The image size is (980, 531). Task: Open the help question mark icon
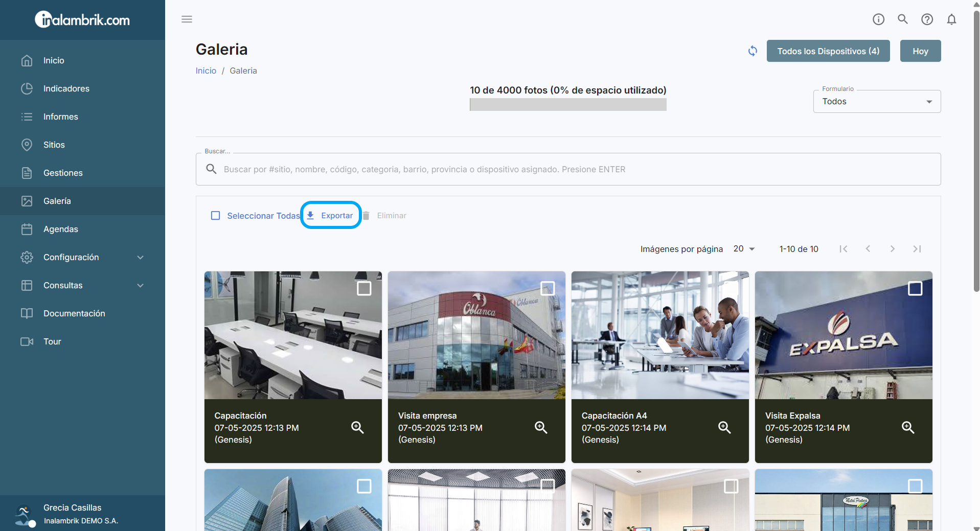click(x=927, y=19)
